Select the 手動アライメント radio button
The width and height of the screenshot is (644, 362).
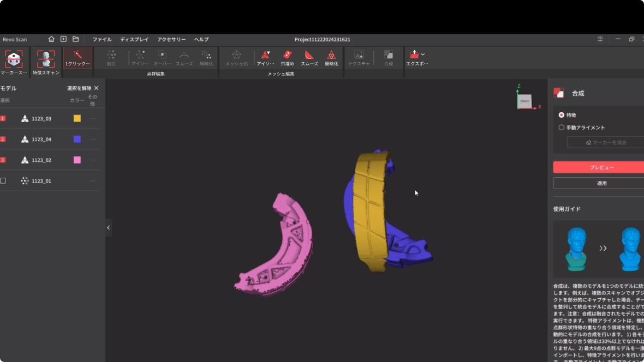pyautogui.click(x=561, y=128)
